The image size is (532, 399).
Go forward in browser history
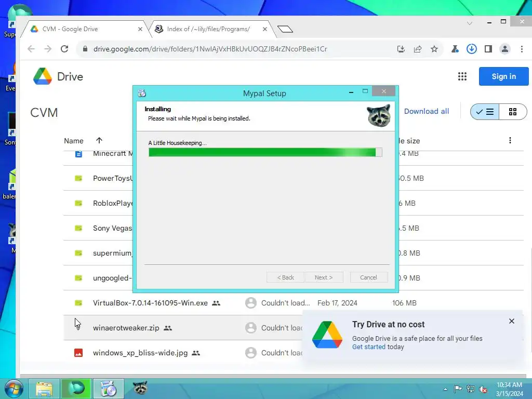point(48,49)
